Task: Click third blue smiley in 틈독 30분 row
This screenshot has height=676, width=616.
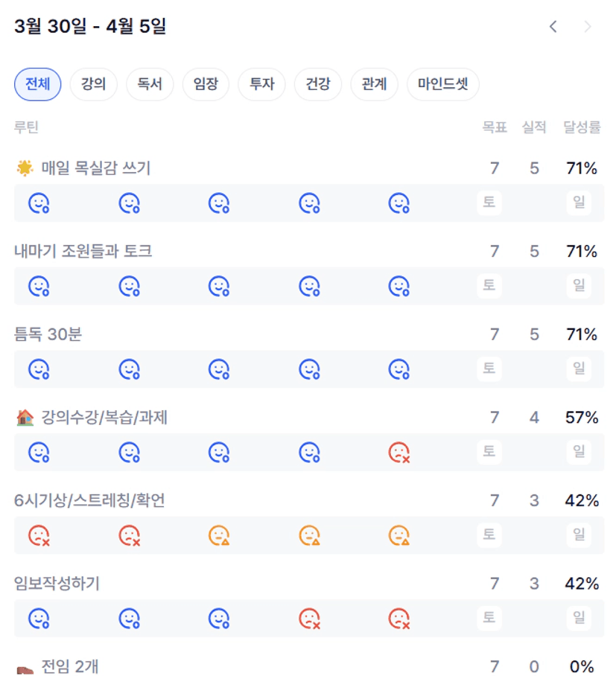Action: [x=219, y=369]
